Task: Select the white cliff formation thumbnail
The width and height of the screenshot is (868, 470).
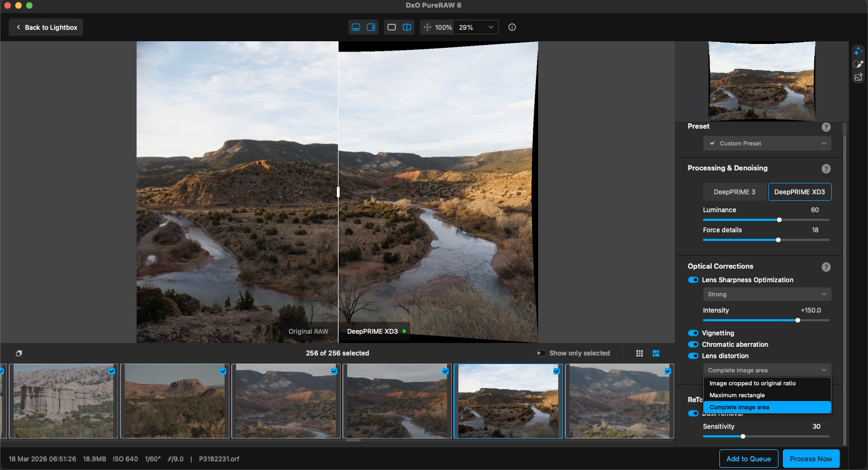Action: pos(64,401)
